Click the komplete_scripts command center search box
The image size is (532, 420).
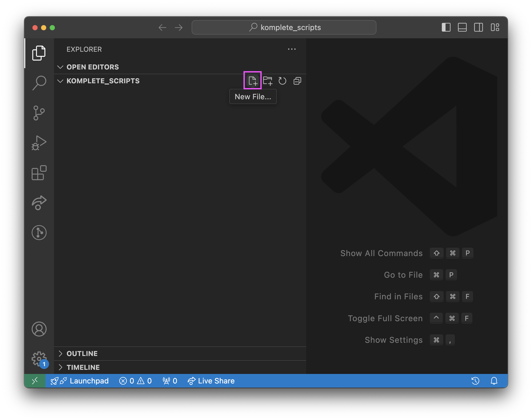coord(284,27)
